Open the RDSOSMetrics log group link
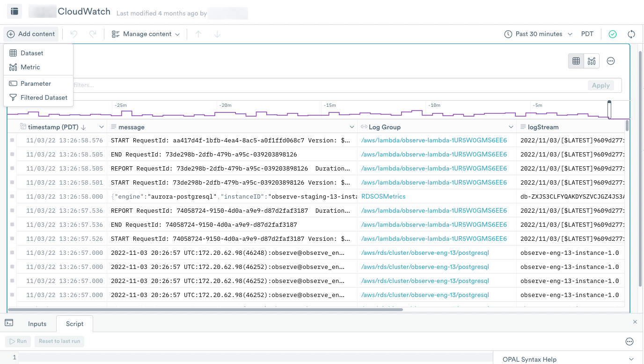 tap(383, 197)
